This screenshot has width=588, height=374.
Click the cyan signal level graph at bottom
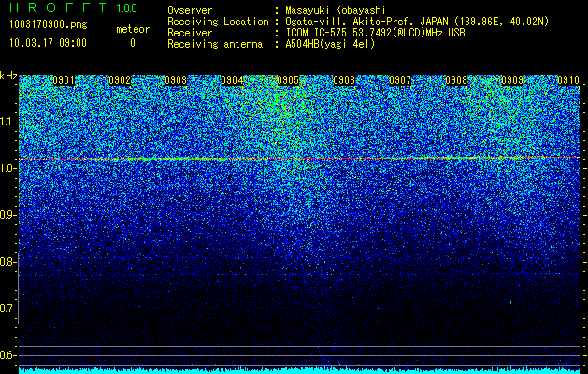299,370
